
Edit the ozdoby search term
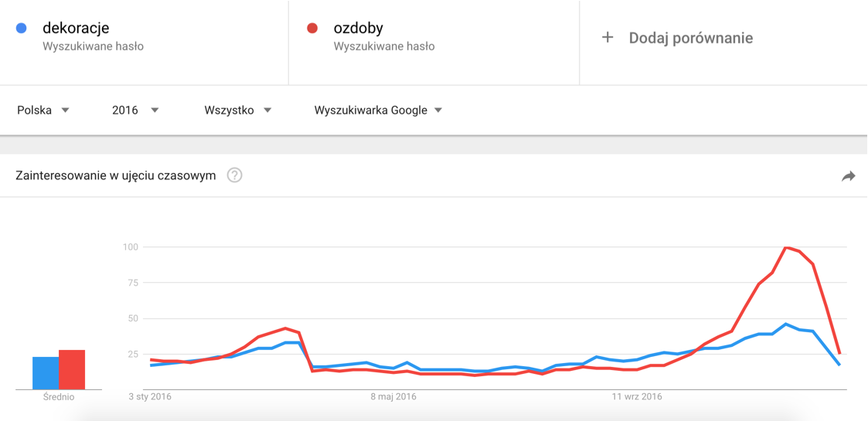click(358, 29)
